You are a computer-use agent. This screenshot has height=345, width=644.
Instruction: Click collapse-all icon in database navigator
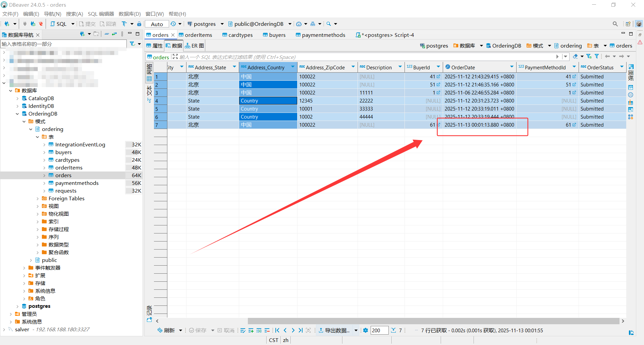pyautogui.click(x=106, y=34)
